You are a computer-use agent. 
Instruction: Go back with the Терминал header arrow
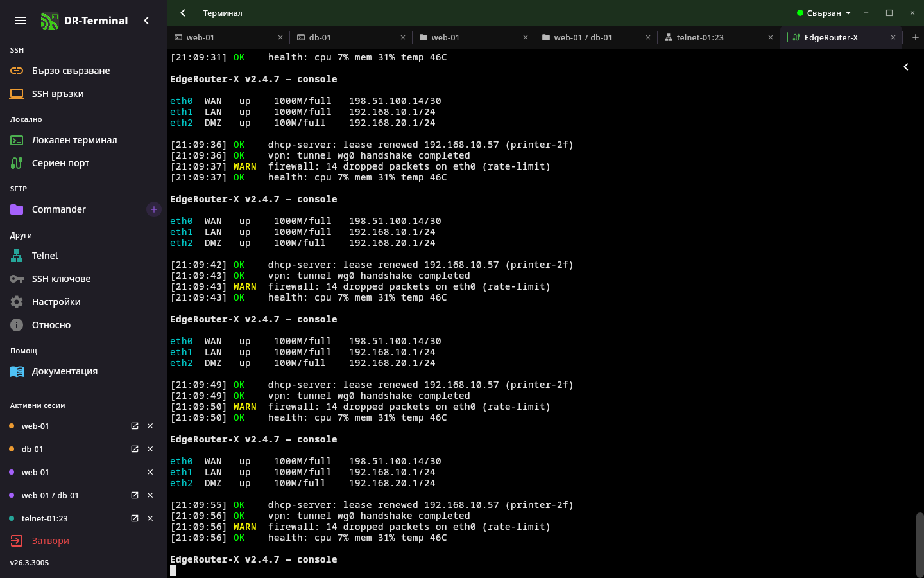coord(183,13)
